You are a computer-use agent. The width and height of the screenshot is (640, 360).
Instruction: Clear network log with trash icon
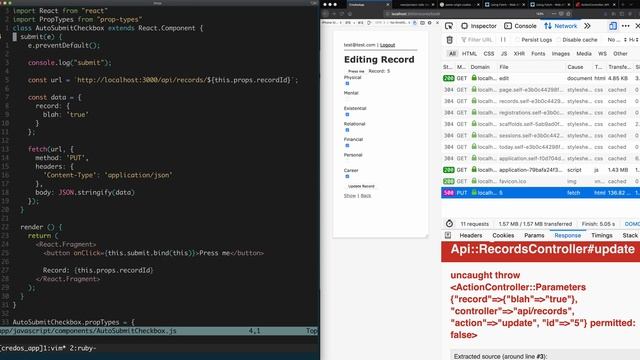[x=449, y=40]
